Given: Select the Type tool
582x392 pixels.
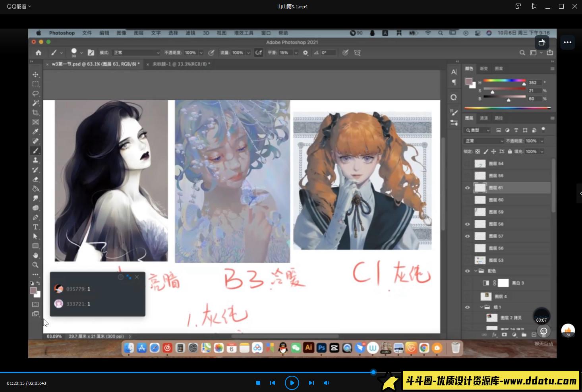Looking at the screenshot, I should pos(35,227).
